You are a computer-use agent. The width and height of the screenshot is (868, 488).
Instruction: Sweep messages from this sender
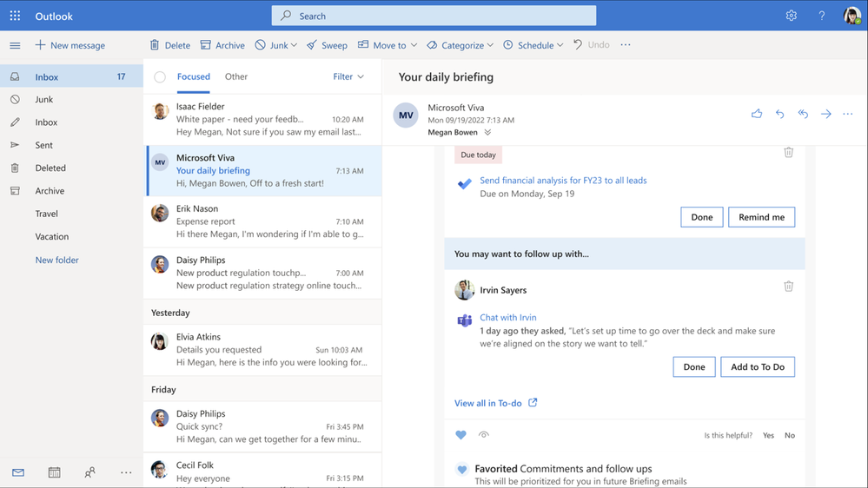click(328, 45)
